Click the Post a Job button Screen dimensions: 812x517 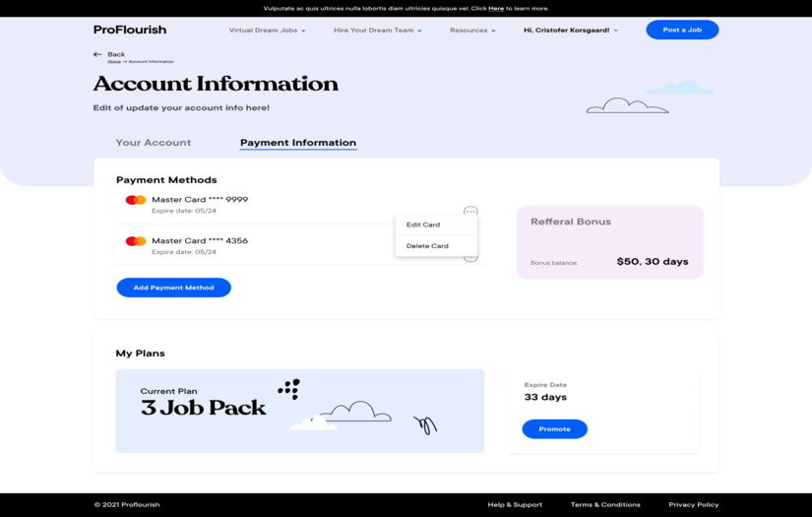(x=682, y=30)
